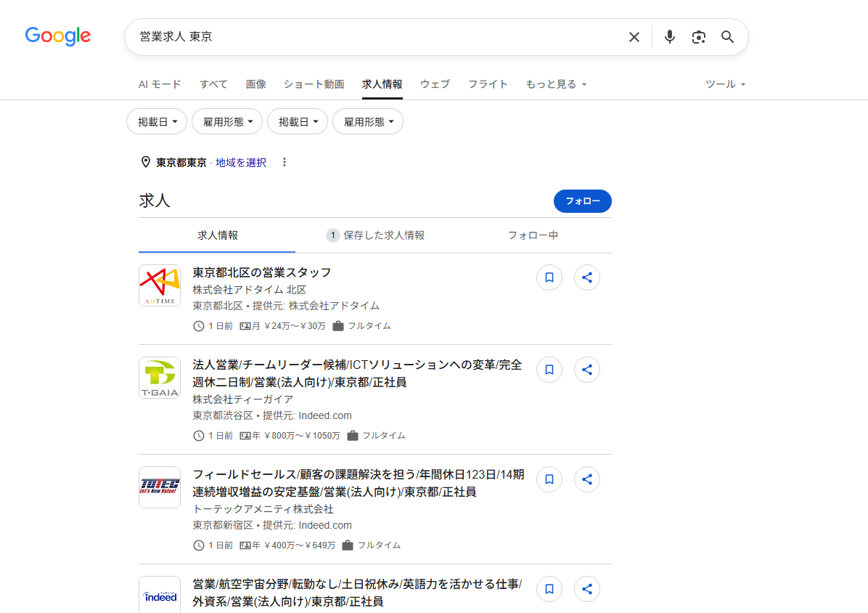This screenshot has height=613, width=868.
Task: Share the 株式会社ティーガイア job
Action: (587, 370)
